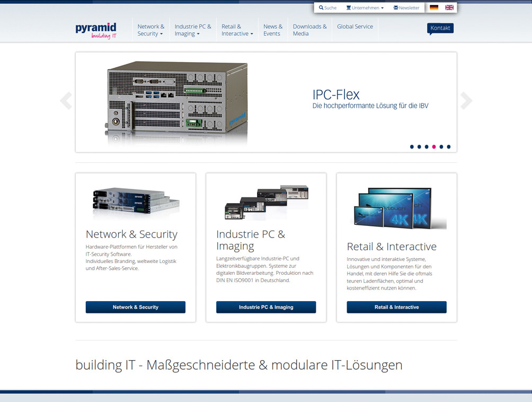Open the Network & Security rack servers image
This screenshot has width=532, height=402.
click(x=136, y=203)
